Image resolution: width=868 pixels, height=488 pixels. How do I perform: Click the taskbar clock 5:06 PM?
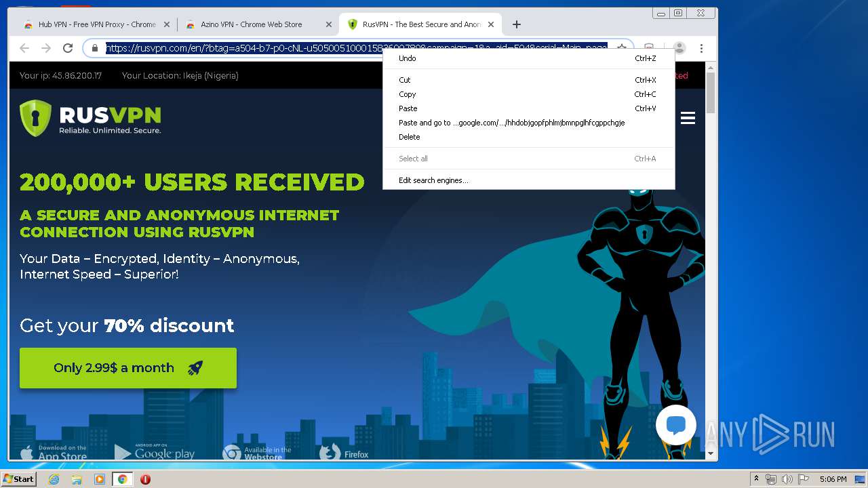coord(833,479)
